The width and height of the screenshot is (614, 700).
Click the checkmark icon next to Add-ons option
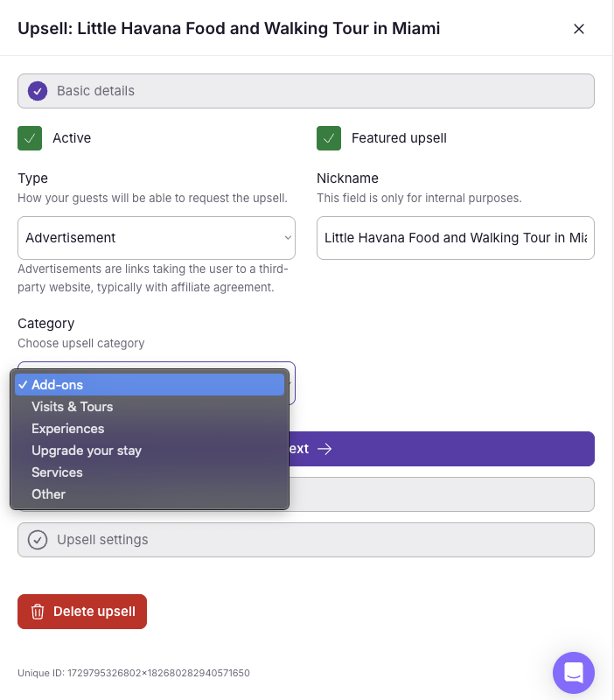24,384
